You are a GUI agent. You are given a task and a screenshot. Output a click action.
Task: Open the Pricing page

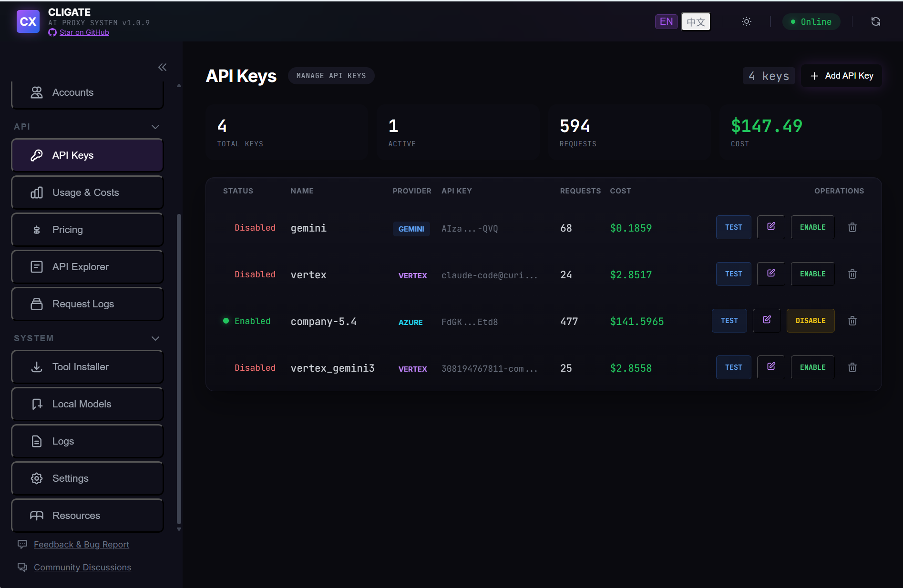(x=87, y=230)
